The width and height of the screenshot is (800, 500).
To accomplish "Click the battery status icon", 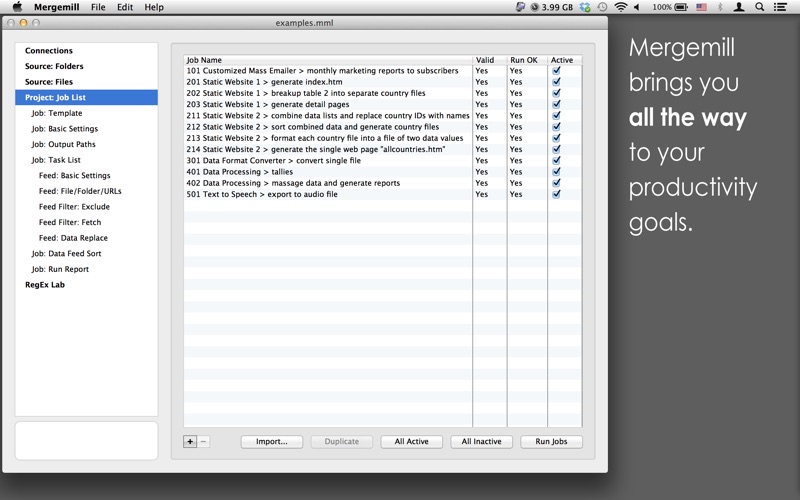I will point(681,7).
